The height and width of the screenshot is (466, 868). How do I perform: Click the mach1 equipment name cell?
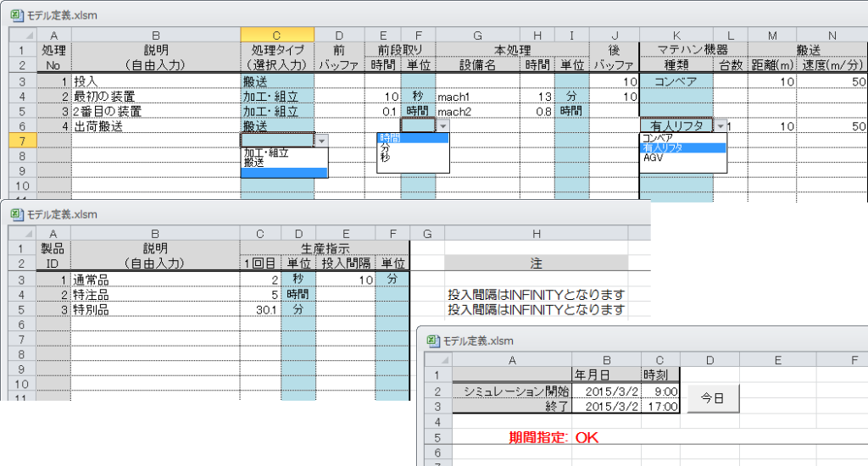point(477,97)
